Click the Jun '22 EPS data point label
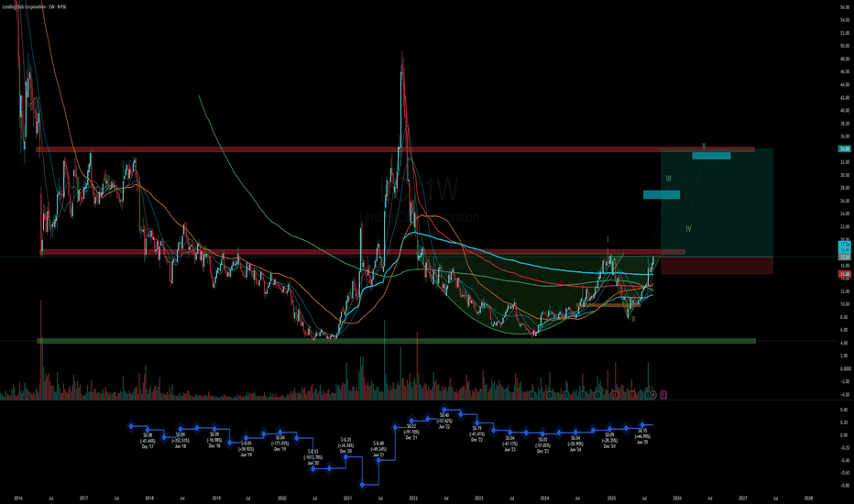854x504 pixels. pyautogui.click(x=444, y=421)
